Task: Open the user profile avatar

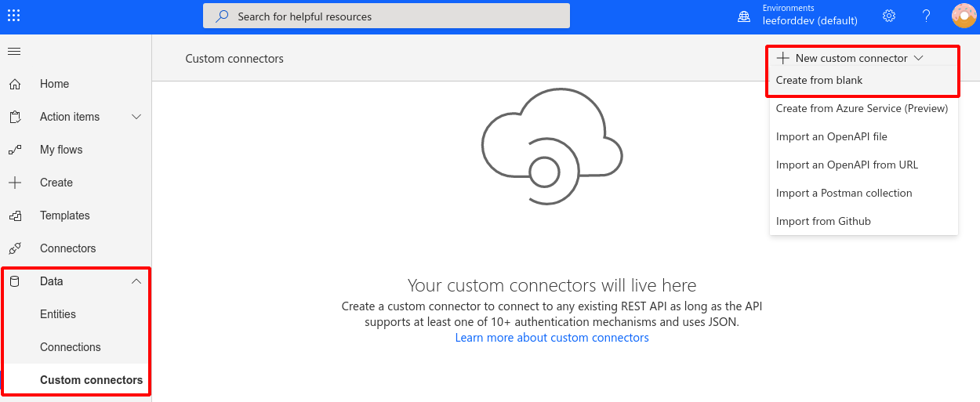Action: pos(964,16)
